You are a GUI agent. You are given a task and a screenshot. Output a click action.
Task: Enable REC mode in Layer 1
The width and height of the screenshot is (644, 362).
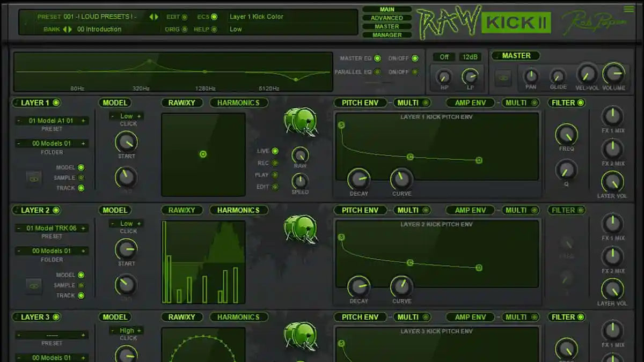[275, 163]
